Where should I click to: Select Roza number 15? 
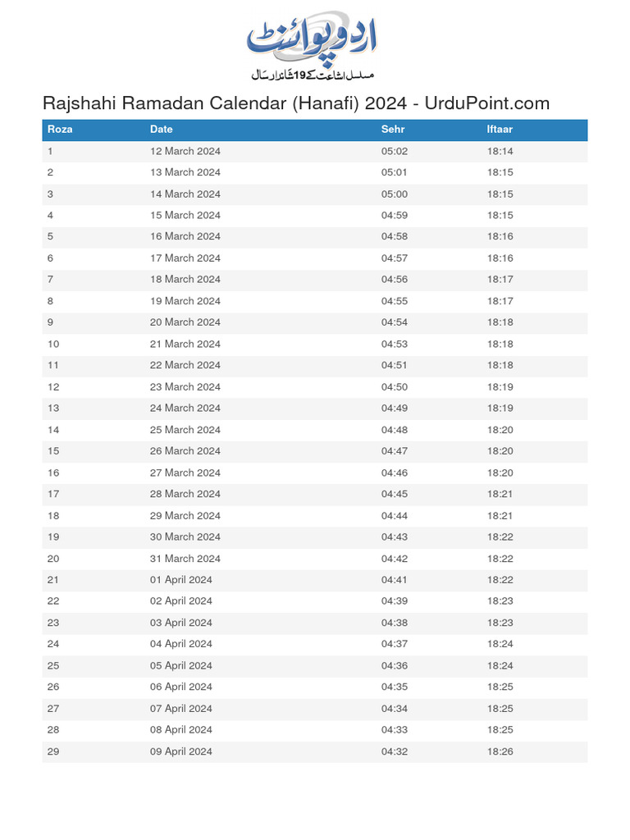[53, 451]
